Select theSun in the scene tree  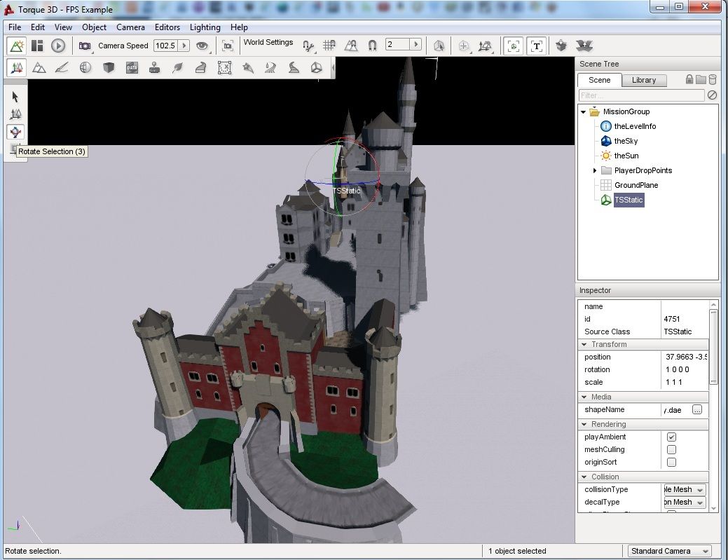tap(626, 156)
